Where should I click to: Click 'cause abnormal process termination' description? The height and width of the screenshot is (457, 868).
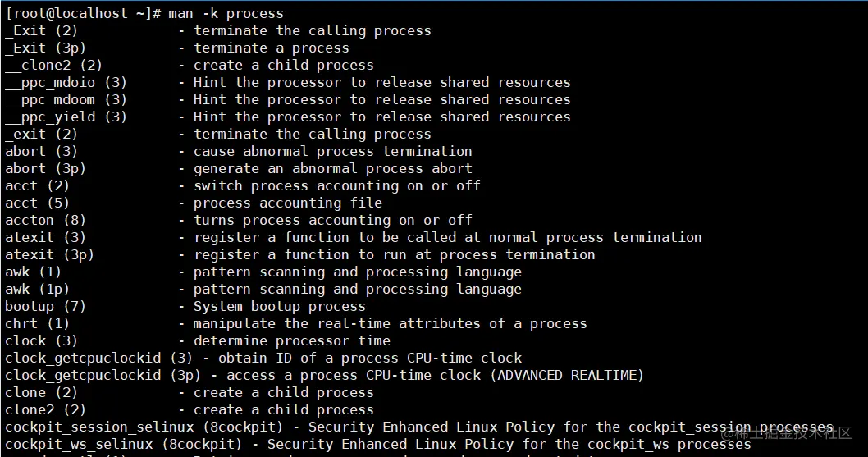[x=332, y=151]
